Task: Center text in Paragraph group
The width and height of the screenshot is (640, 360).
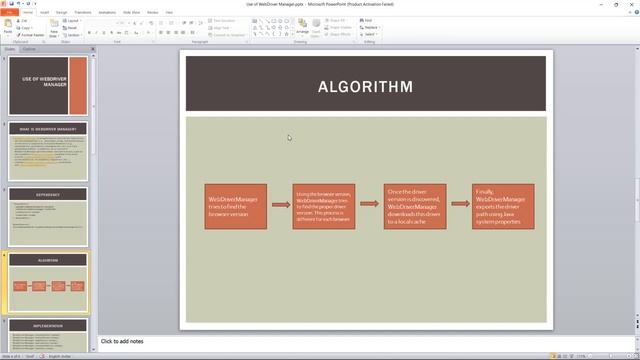Action: tap(168, 33)
